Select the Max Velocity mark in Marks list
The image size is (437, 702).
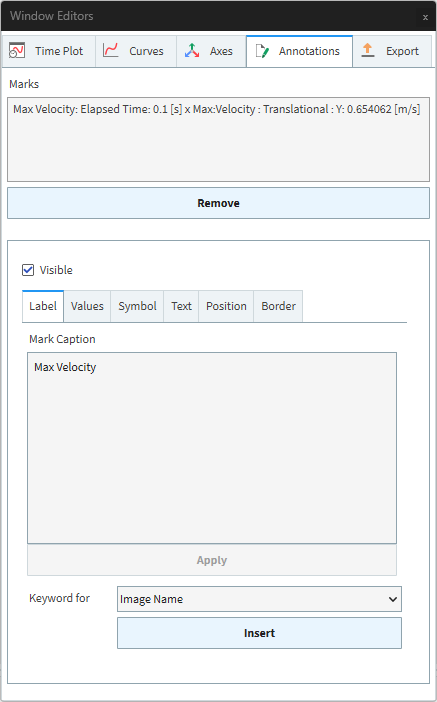(217, 109)
